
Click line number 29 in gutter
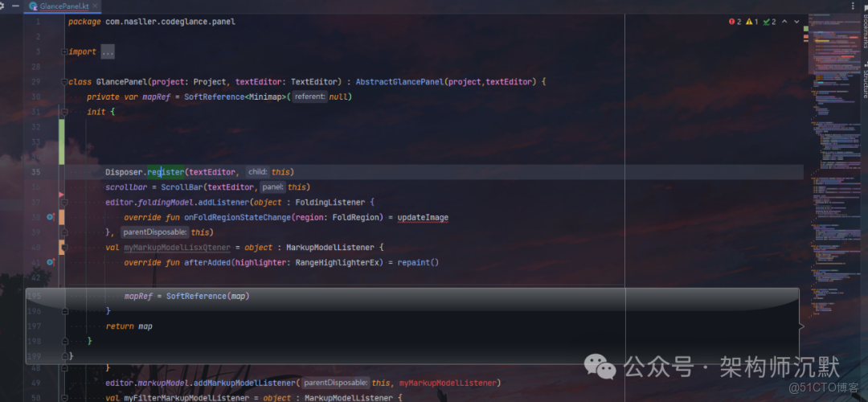click(x=35, y=82)
